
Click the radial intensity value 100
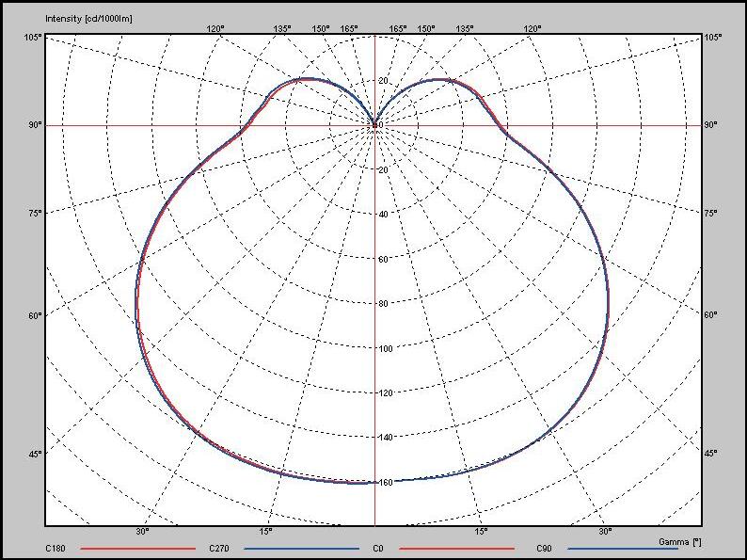(x=385, y=348)
